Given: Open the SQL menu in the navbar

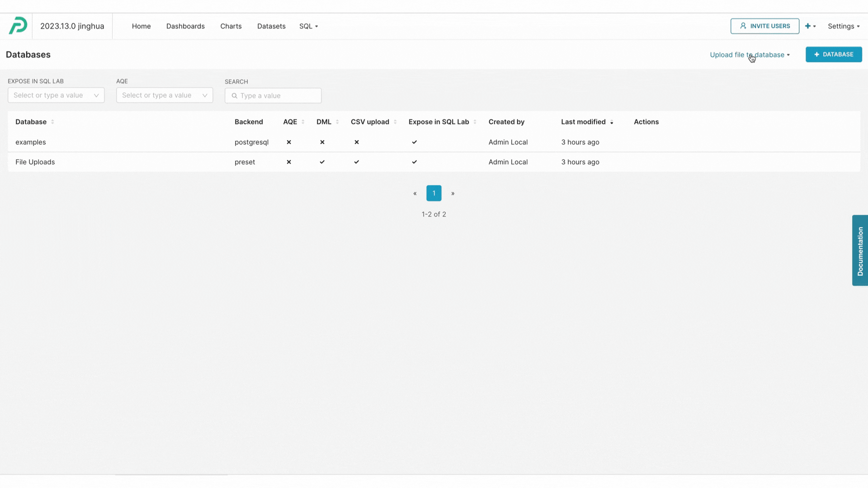Looking at the screenshot, I should point(309,26).
